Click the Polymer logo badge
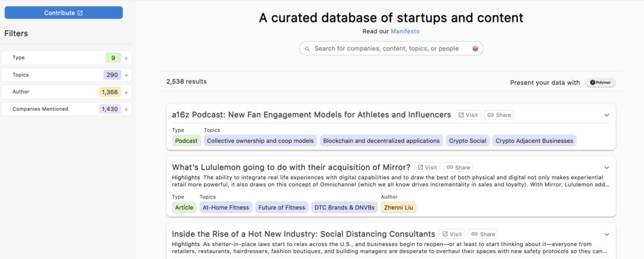The height and width of the screenshot is (259, 644). pos(600,83)
